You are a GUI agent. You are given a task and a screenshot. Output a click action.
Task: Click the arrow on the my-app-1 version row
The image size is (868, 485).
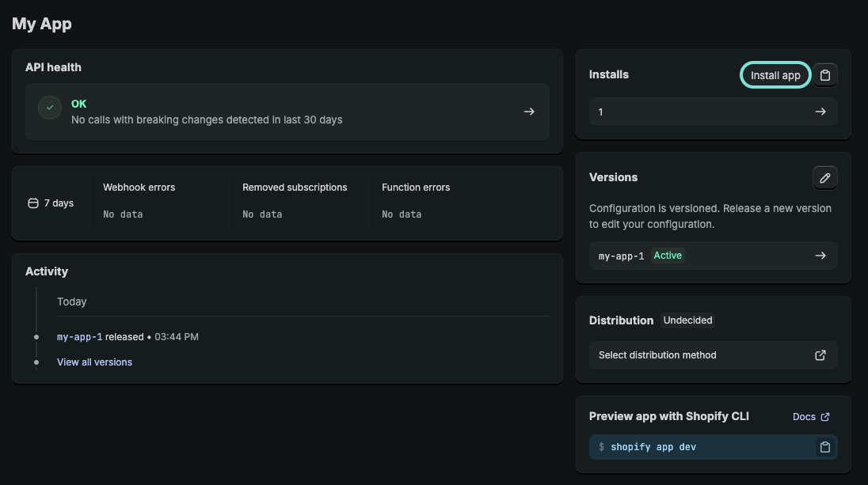(x=820, y=256)
